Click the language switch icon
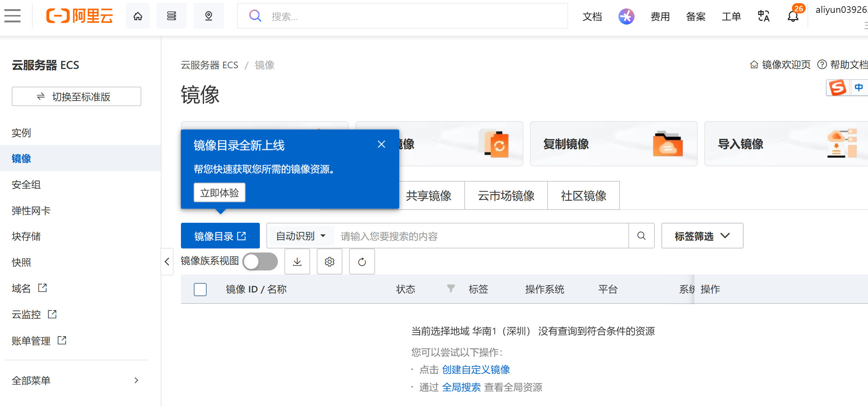The image size is (868, 407). click(763, 16)
